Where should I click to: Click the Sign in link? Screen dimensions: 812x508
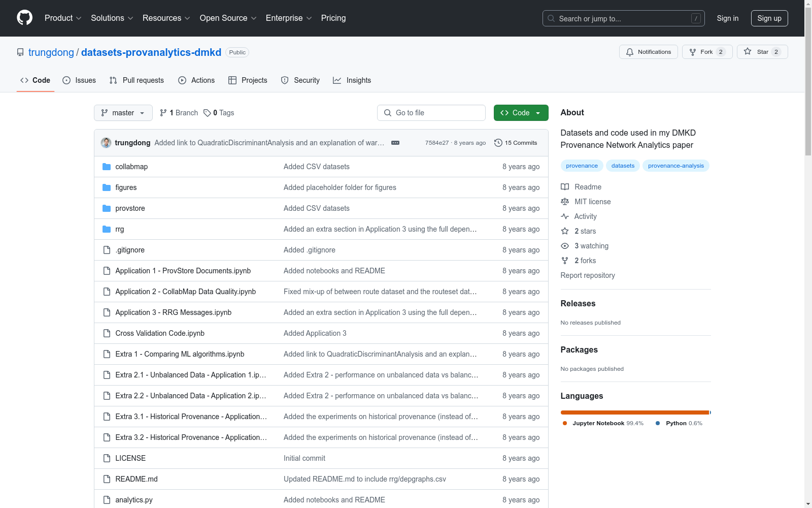(x=728, y=18)
